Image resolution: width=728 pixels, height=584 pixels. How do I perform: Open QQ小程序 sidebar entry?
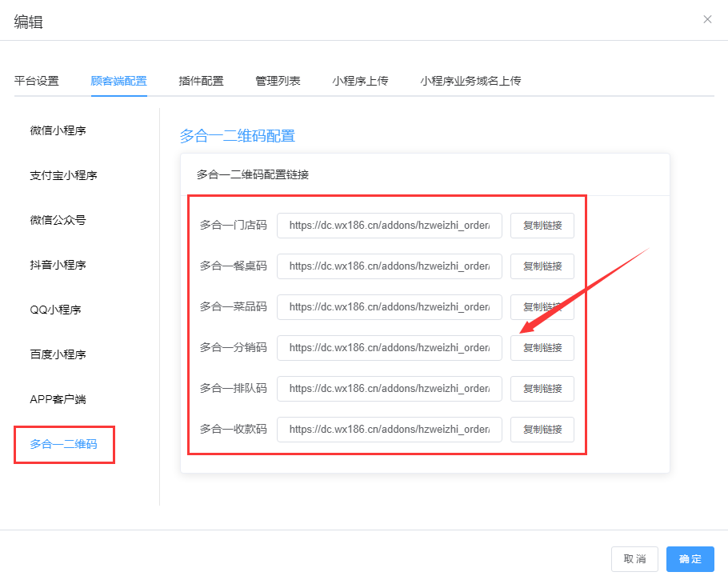click(56, 310)
